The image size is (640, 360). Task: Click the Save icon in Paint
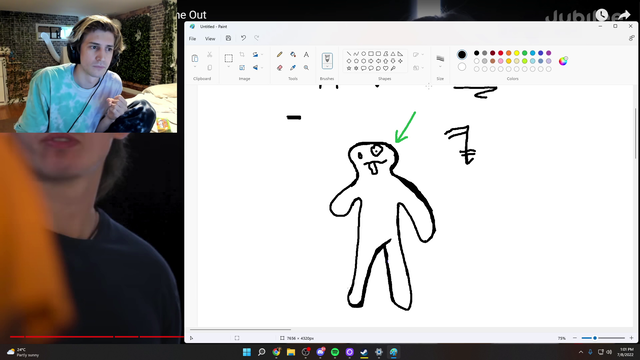(x=228, y=38)
